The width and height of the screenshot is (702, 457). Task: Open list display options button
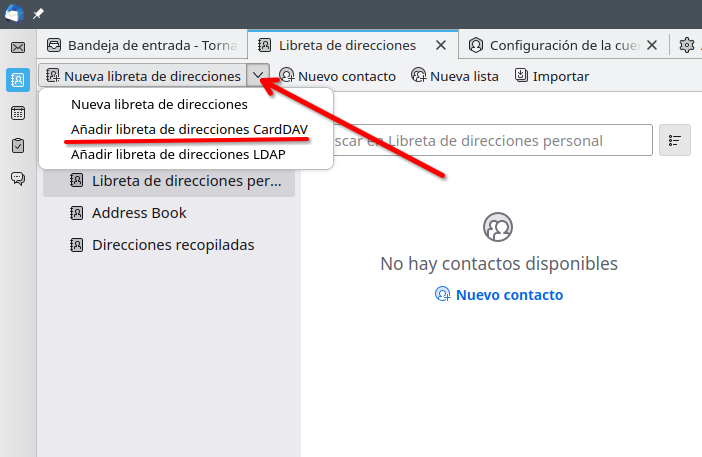tap(675, 141)
